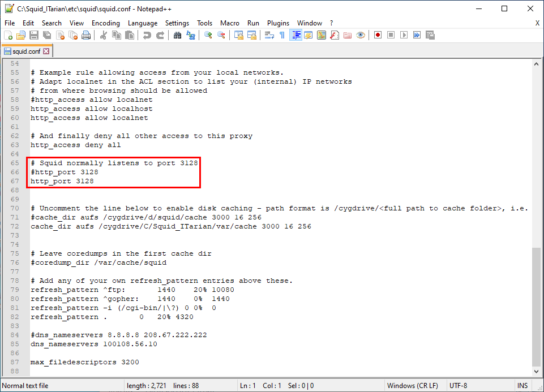Cut selection with scissors icon

[x=103, y=35]
